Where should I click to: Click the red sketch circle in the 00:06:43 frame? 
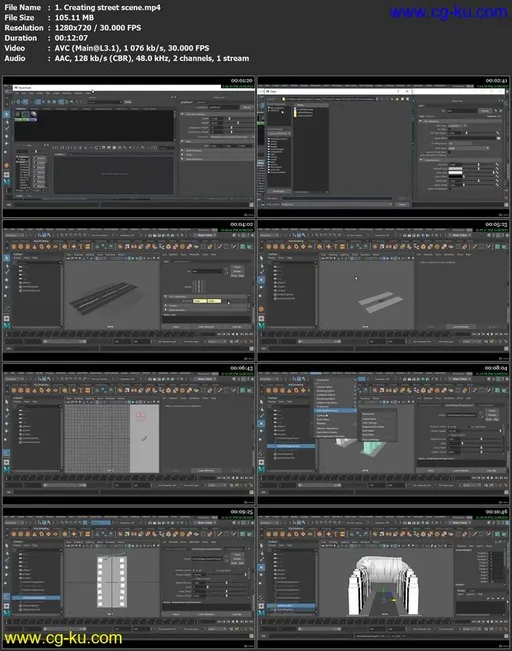point(141,416)
